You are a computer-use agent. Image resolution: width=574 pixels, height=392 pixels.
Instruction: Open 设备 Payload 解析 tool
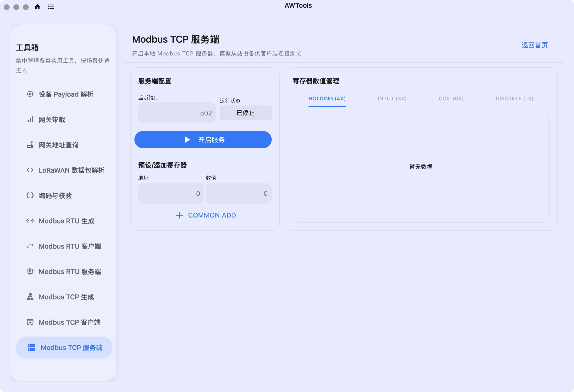click(x=64, y=94)
